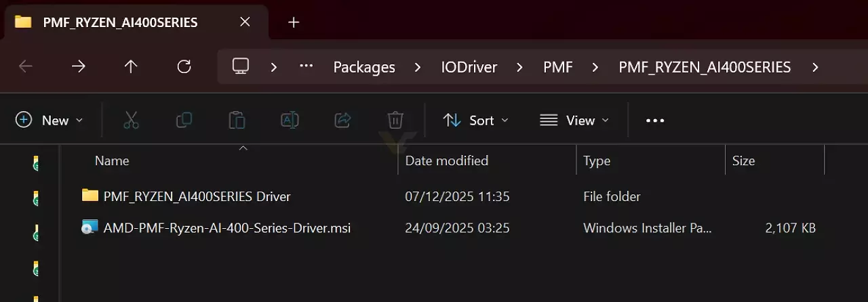Expand chevron after Packages breadcrumb
The height and width of the screenshot is (302, 868).
(418, 67)
